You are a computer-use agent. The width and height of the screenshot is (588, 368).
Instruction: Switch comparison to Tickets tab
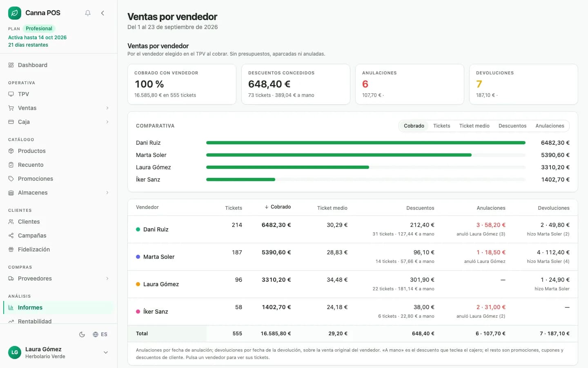tap(442, 126)
